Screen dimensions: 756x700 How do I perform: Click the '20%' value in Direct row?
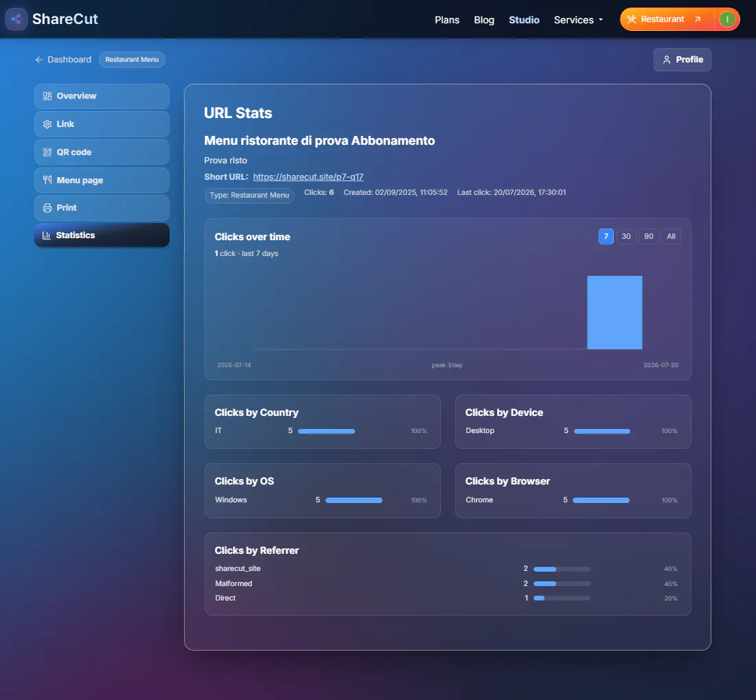pos(671,598)
